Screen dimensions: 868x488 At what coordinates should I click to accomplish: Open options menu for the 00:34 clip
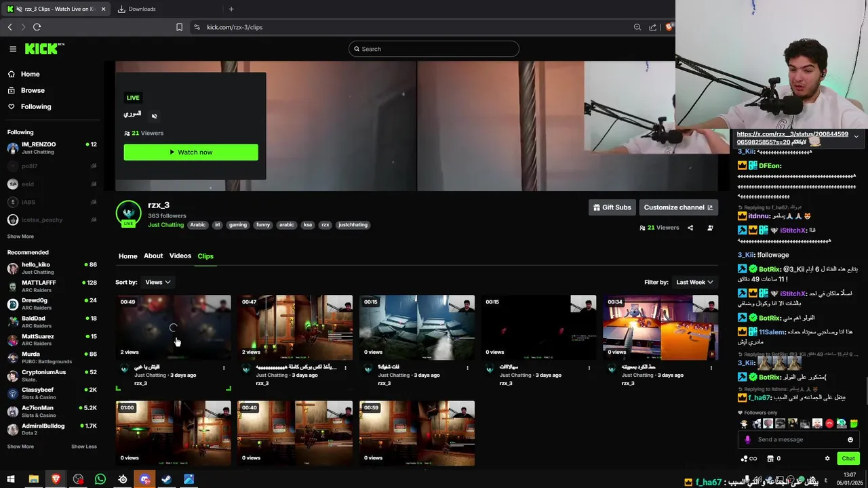pos(711,368)
